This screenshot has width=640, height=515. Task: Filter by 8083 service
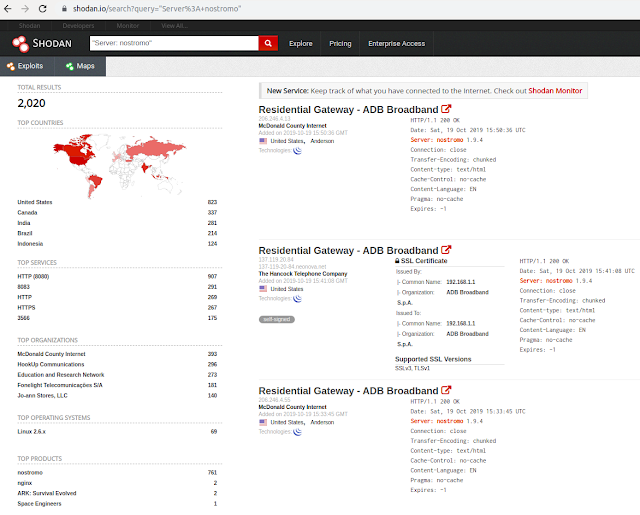23,287
